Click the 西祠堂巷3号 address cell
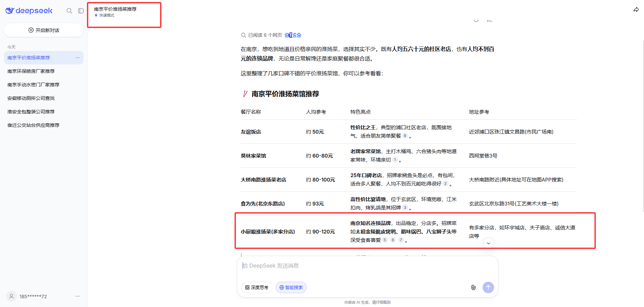Viewport: 644px width, 307px height. pyautogui.click(x=483, y=156)
